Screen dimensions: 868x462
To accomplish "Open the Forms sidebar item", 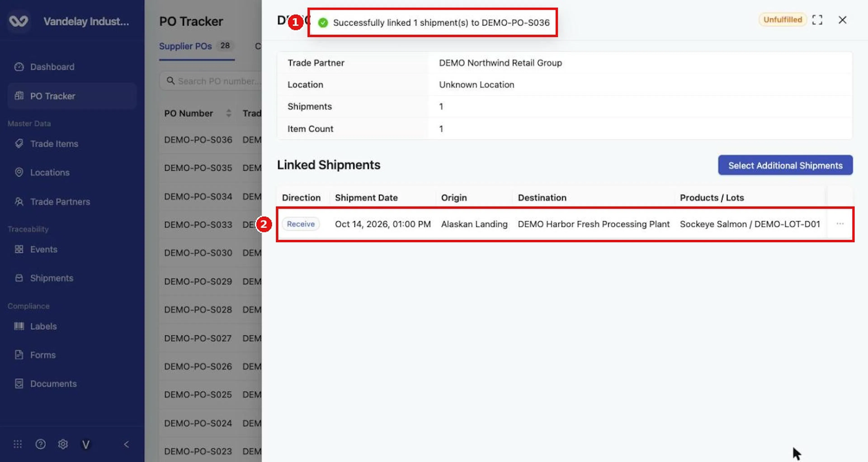I will click(x=72, y=355).
